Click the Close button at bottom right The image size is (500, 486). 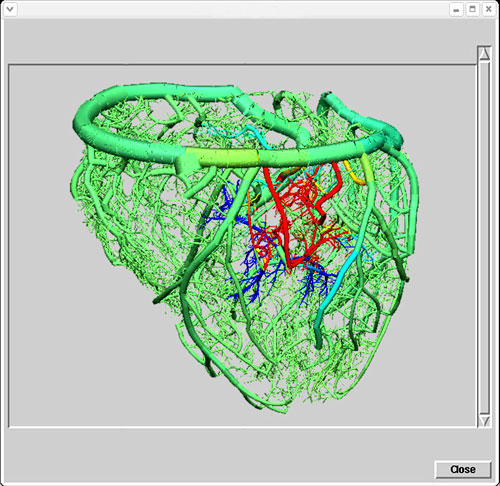pyautogui.click(x=463, y=469)
